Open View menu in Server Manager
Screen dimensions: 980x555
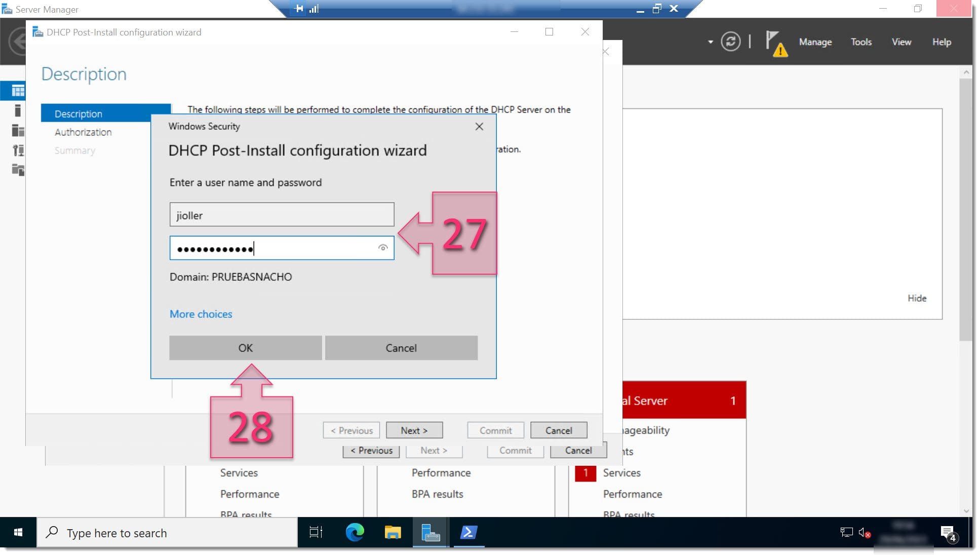pos(901,42)
